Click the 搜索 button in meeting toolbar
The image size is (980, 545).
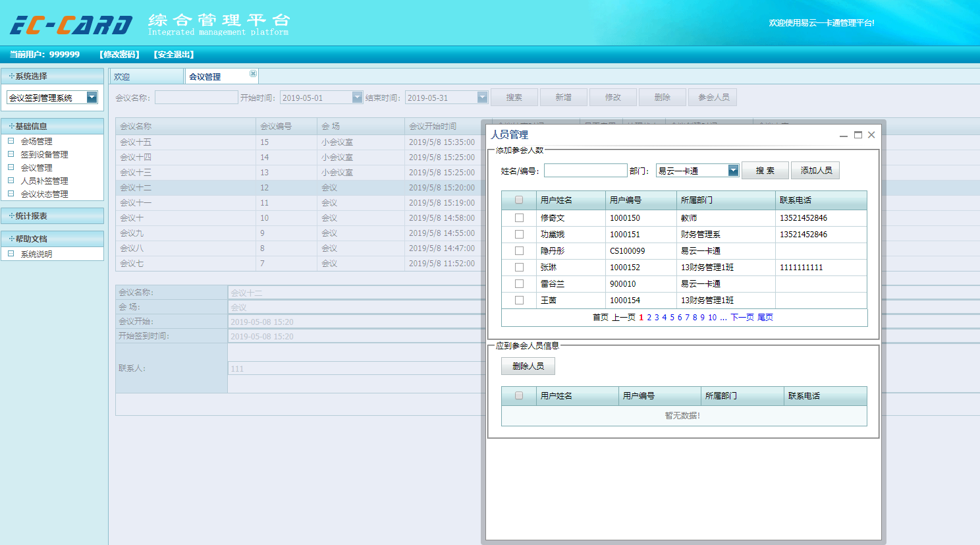click(514, 98)
